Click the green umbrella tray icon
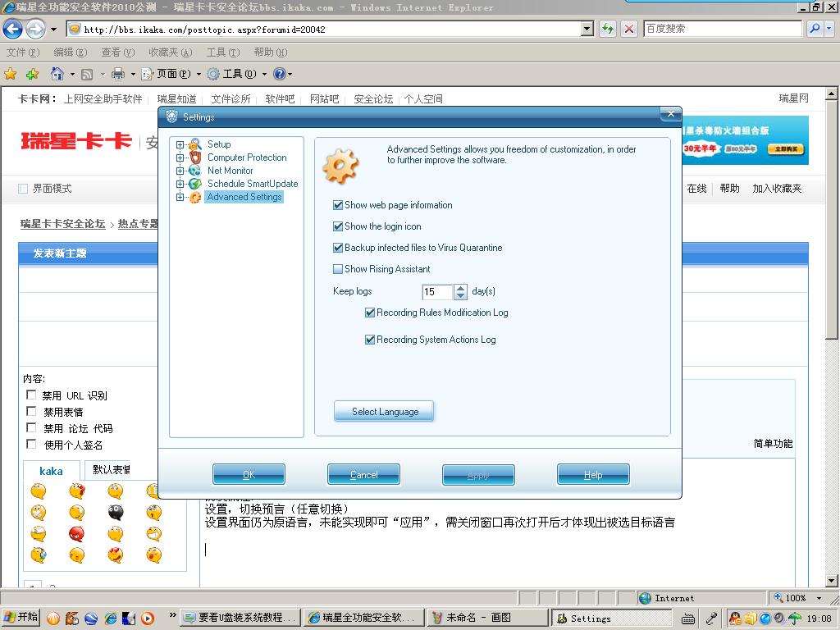This screenshot has width=840, height=630. [x=794, y=619]
